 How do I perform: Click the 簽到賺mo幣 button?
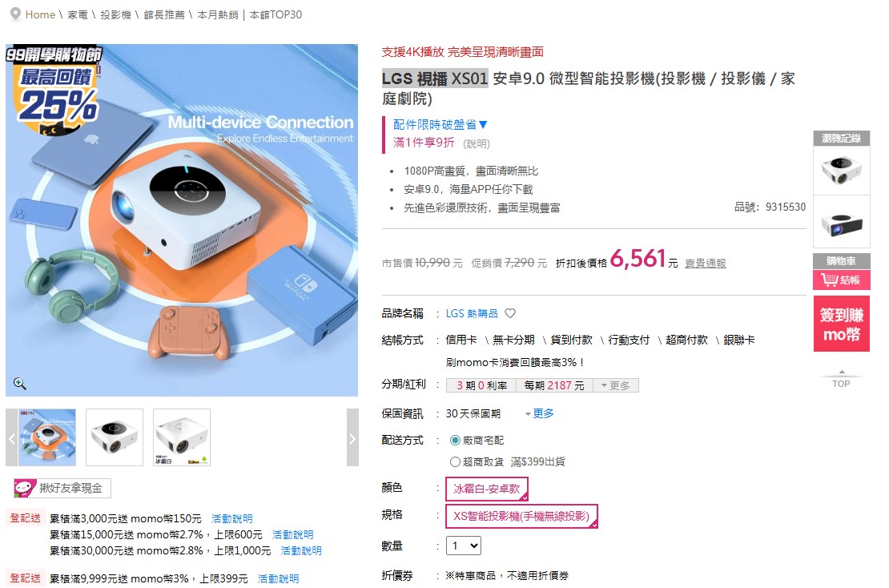pyautogui.click(x=842, y=324)
